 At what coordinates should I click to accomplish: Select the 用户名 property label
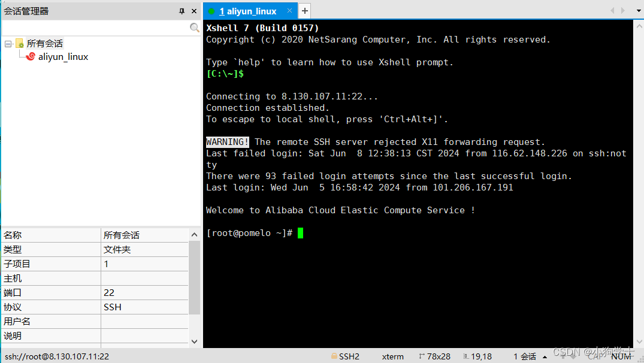(x=17, y=322)
